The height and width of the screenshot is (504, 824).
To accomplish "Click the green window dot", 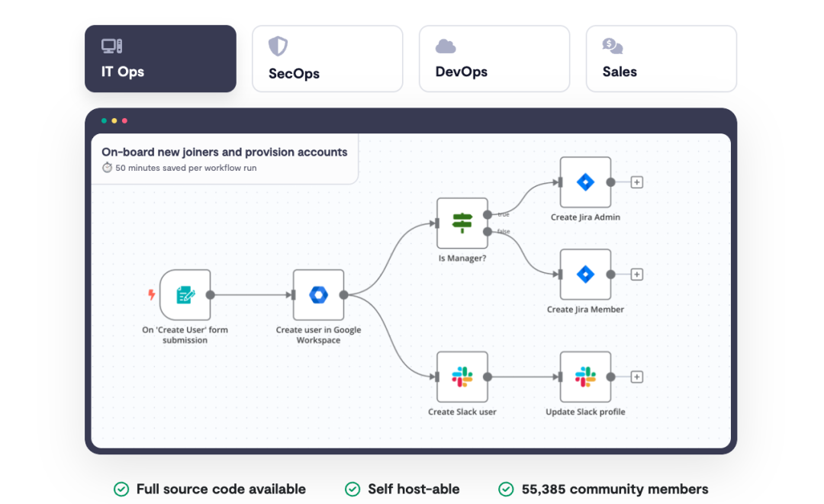I will pos(104,120).
